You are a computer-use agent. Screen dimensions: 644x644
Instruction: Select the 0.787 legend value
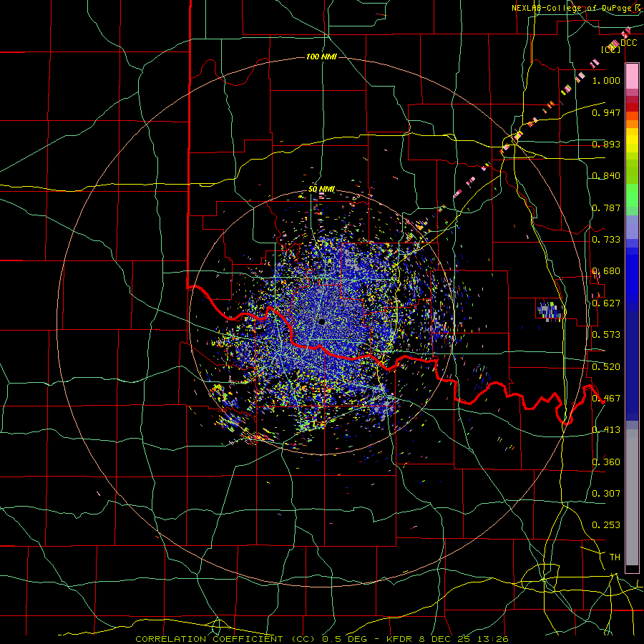click(x=606, y=208)
